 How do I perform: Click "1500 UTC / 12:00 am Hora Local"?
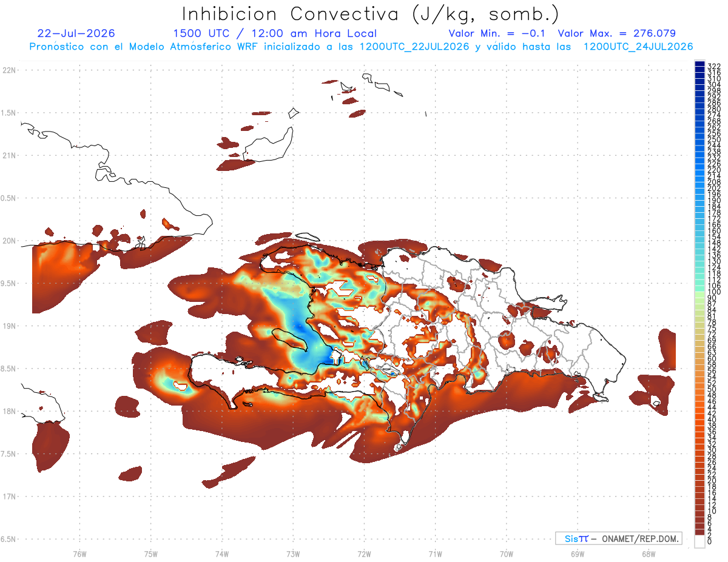point(274,34)
